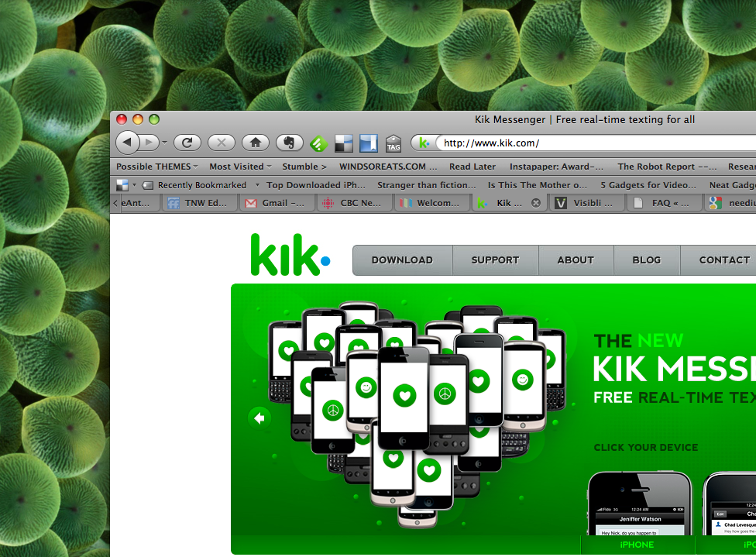Image resolution: width=756 pixels, height=557 pixels.
Task: Click the Stop loading X button
Action: pyautogui.click(x=222, y=143)
